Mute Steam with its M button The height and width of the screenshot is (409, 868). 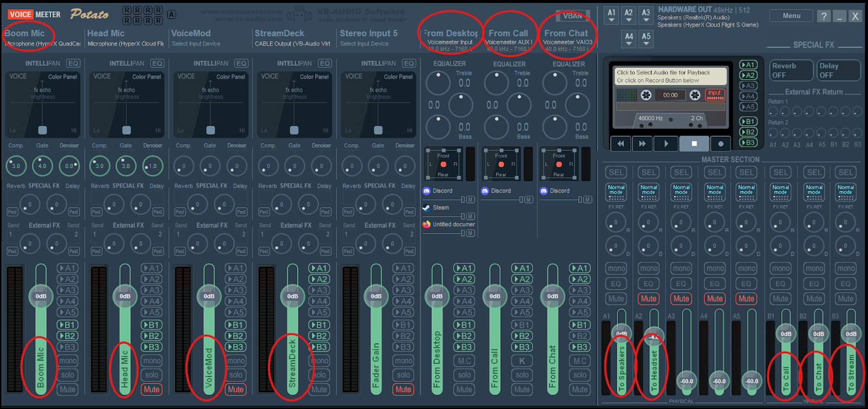tap(470, 216)
